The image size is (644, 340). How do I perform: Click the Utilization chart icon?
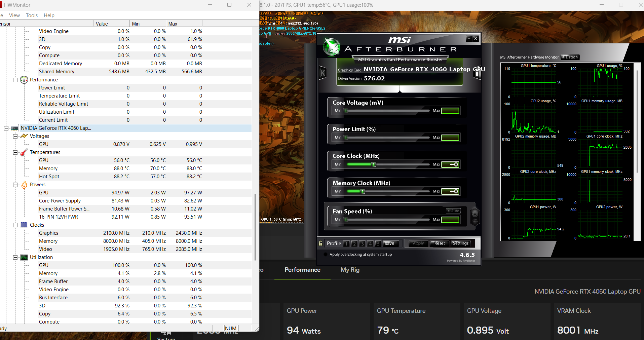pos(24,257)
